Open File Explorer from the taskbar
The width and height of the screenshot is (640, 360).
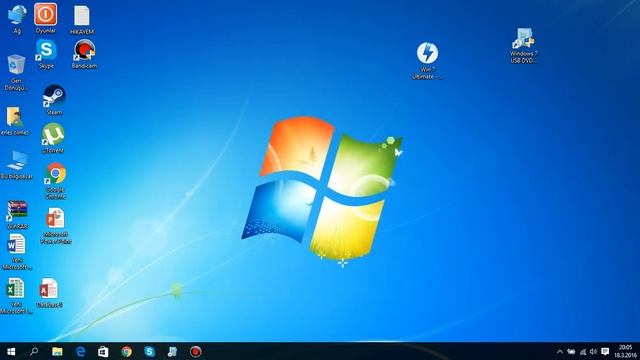point(57,351)
